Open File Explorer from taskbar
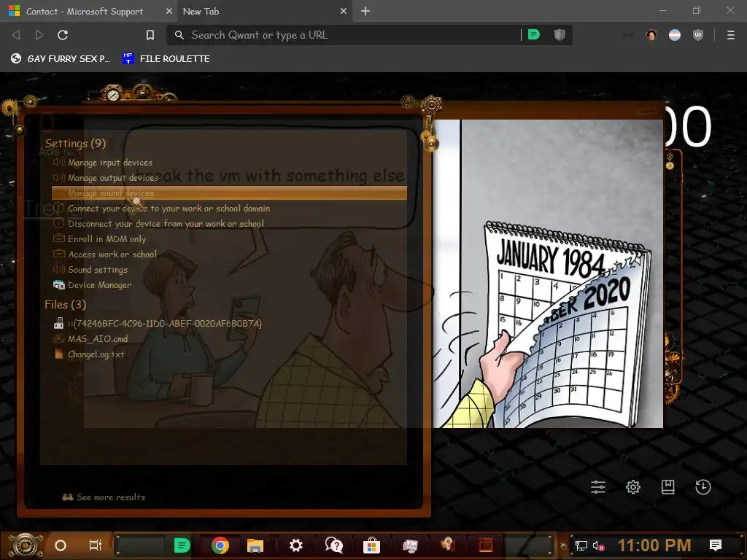This screenshot has height=560, width=747. [x=255, y=545]
